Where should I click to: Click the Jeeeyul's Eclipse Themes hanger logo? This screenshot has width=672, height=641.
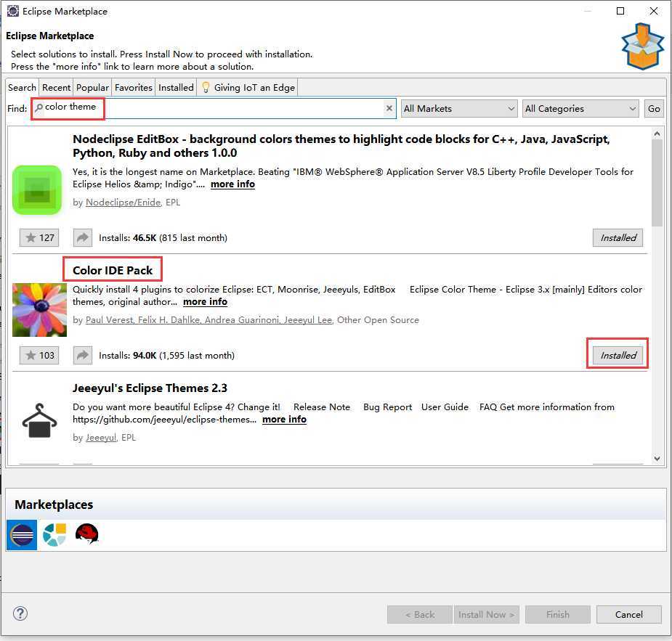click(39, 420)
